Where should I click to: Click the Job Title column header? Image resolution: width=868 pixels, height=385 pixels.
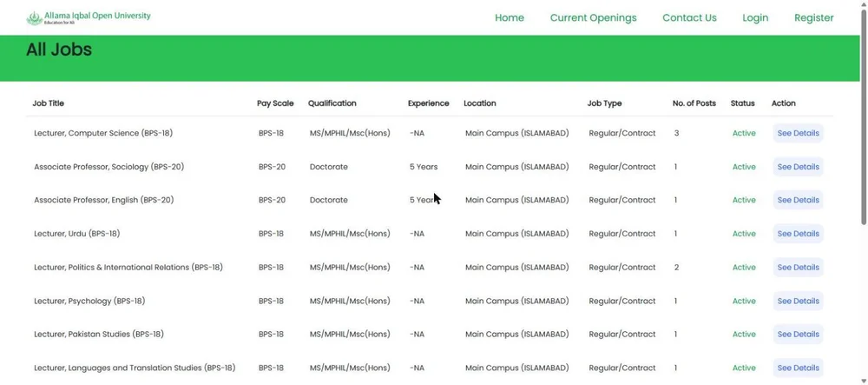point(48,103)
